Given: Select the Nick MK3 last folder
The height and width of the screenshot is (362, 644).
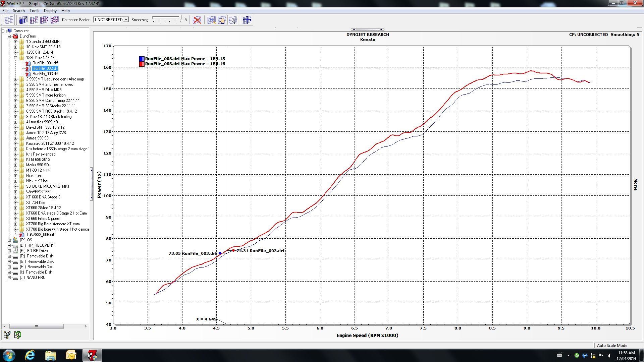Looking at the screenshot, I should 37,181.
